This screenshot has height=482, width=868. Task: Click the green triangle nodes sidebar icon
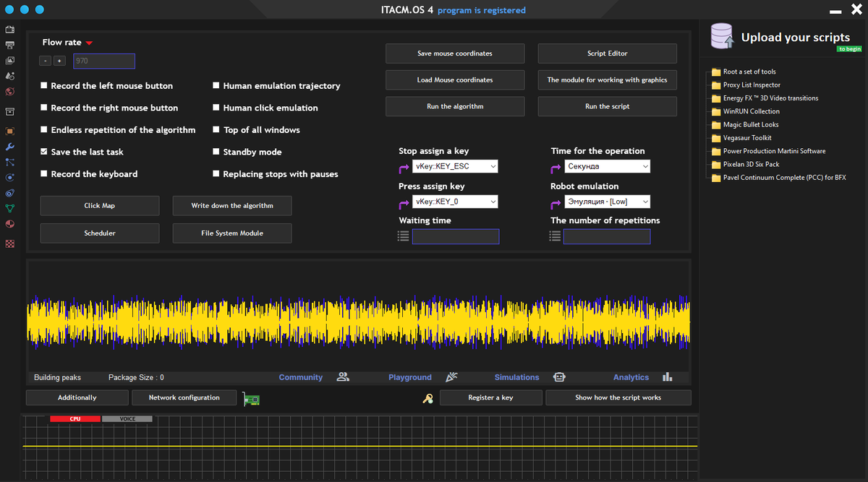coord(10,209)
